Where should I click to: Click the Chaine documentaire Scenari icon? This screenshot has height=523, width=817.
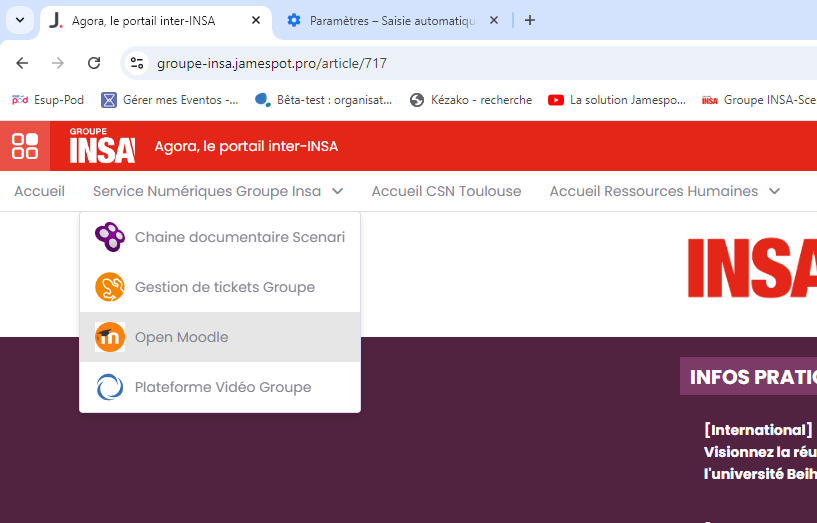tap(110, 237)
